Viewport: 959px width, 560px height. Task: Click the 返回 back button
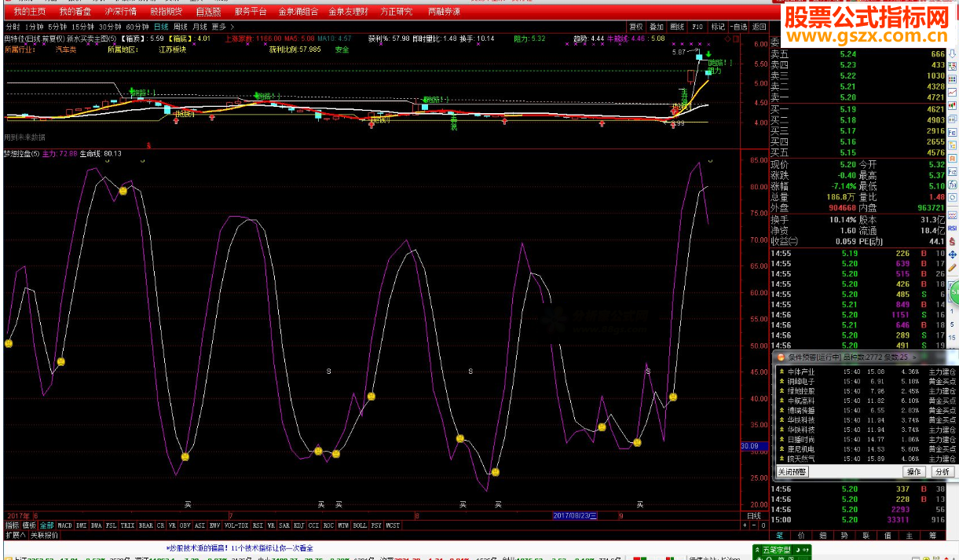[759, 27]
